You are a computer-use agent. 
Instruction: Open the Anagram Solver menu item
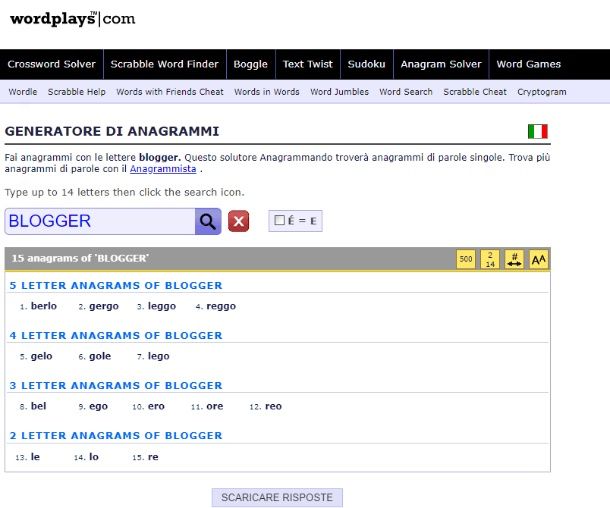pos(441,64)
